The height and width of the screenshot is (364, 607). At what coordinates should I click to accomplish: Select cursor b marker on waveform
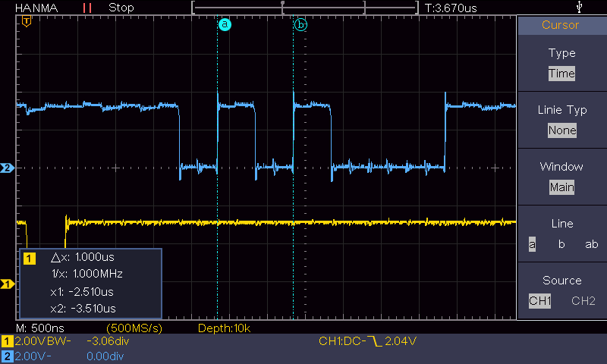300,25
